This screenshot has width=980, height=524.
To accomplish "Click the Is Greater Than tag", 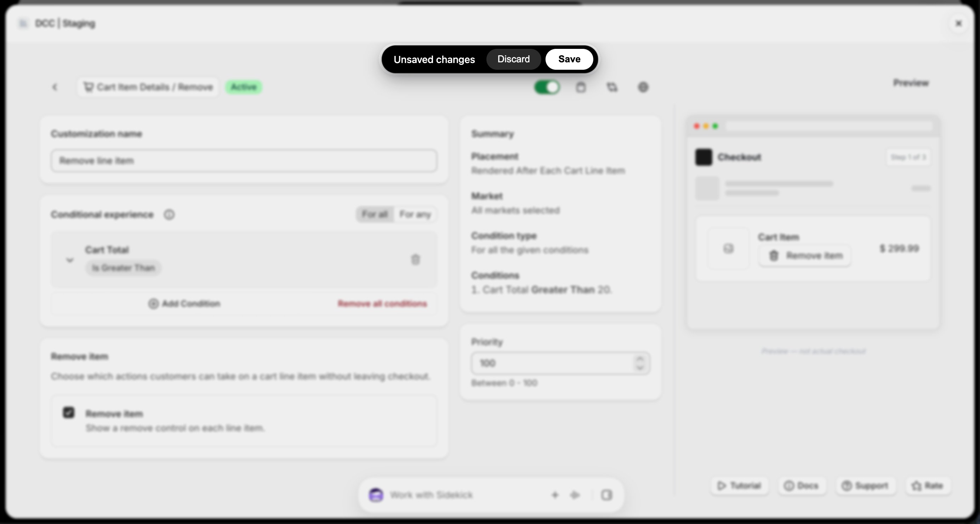I will click(123, 268).
